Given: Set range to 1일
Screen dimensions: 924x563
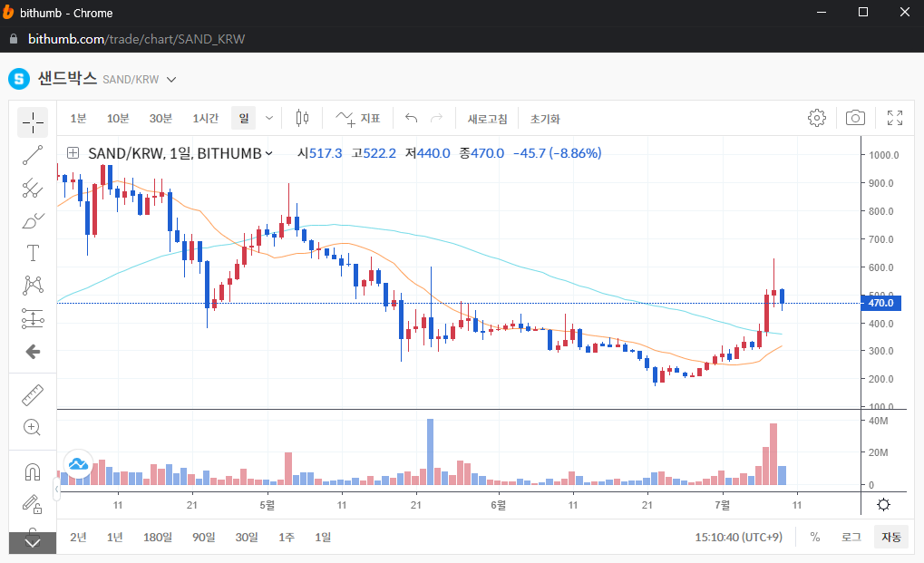Looking at the screenshot, I should [x=323, y=537].
